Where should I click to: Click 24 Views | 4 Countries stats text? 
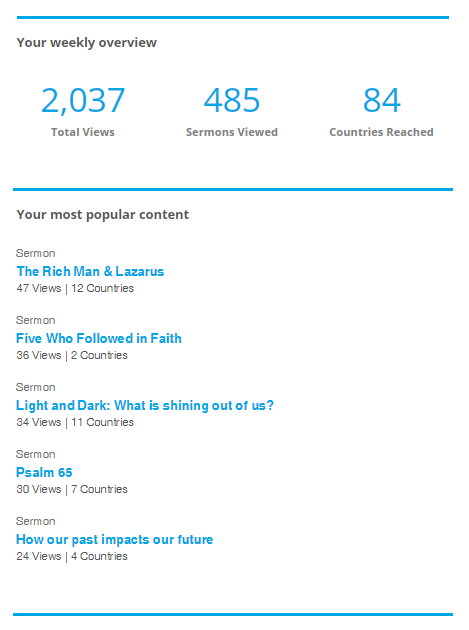pos(72,556)
